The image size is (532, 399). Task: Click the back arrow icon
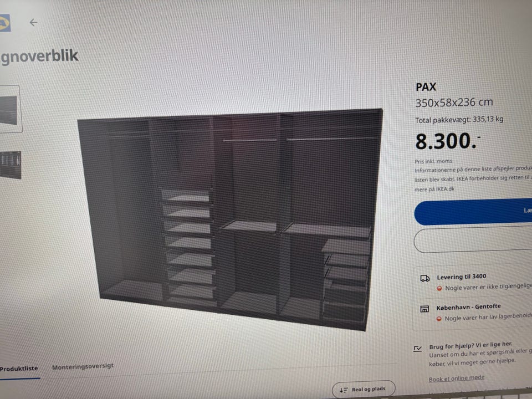(33, 22)
